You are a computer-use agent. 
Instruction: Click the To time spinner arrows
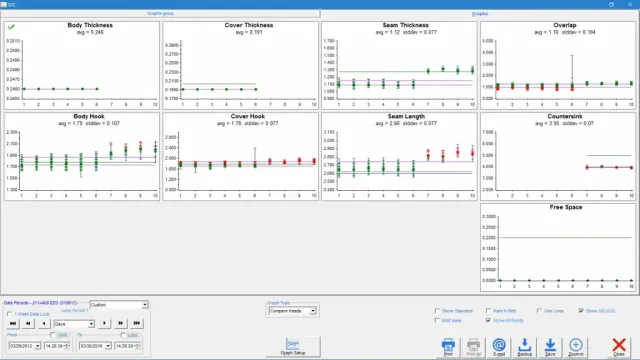tap(138, 346)
